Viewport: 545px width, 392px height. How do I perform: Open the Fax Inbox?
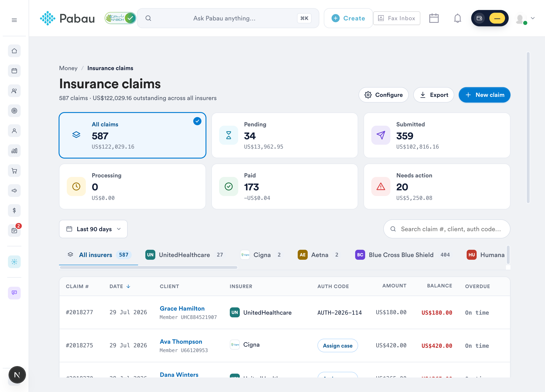pos(396,18)
